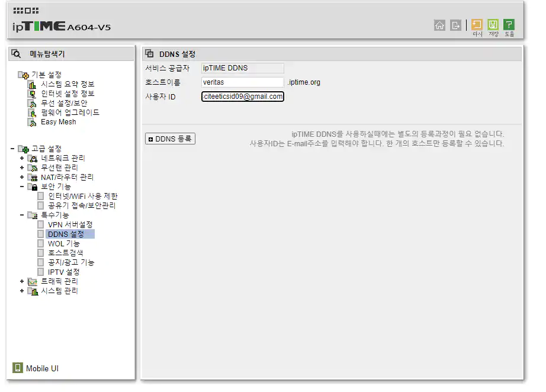Open 펌웨어 업그레이드 menu item

(70, 113)
